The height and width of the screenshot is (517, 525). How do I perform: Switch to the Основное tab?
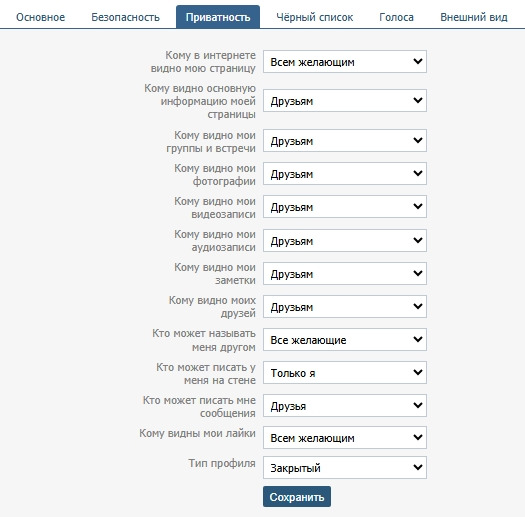pos(41,17)
